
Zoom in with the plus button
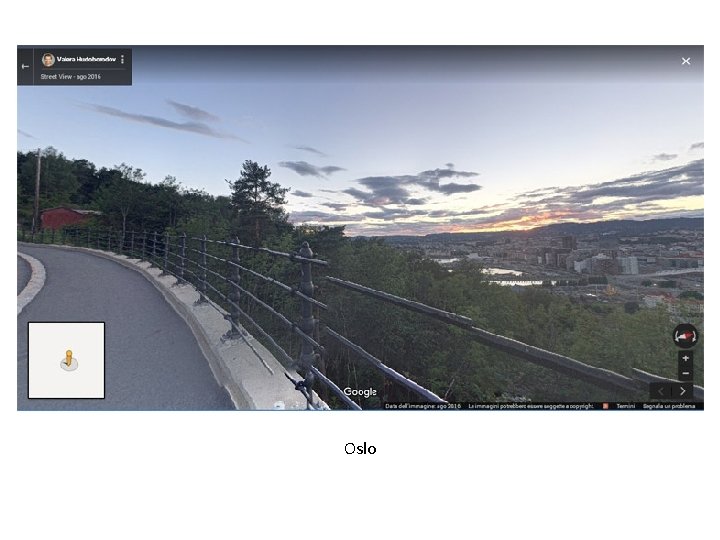(686, 358)
